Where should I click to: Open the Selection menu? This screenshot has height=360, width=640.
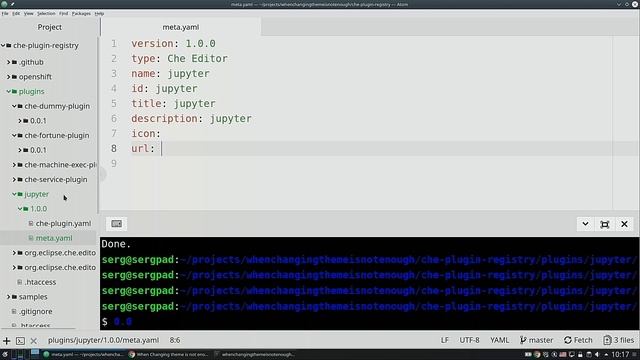point(46,13)
